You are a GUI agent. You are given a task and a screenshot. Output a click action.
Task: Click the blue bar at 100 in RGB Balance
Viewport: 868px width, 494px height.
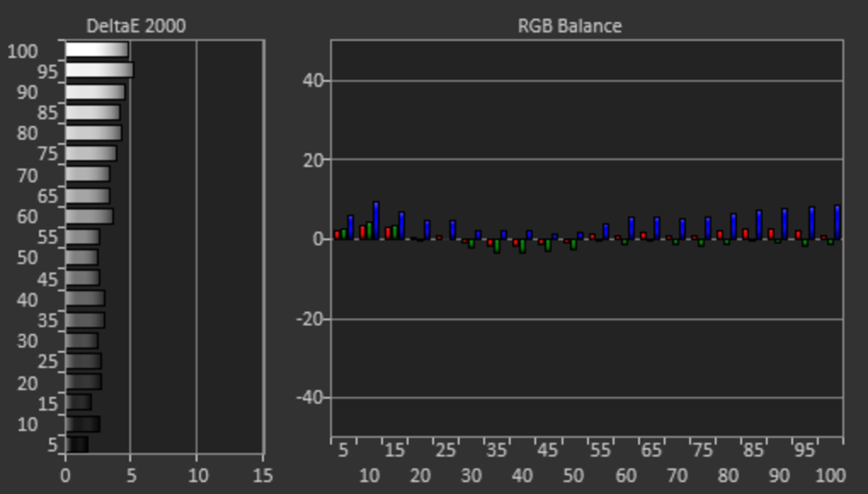pyautogui.click(x=837, y=222)
